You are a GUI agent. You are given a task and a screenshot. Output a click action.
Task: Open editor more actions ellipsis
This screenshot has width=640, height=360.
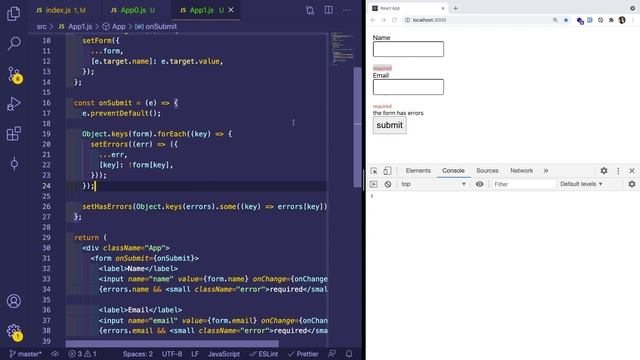347,10
